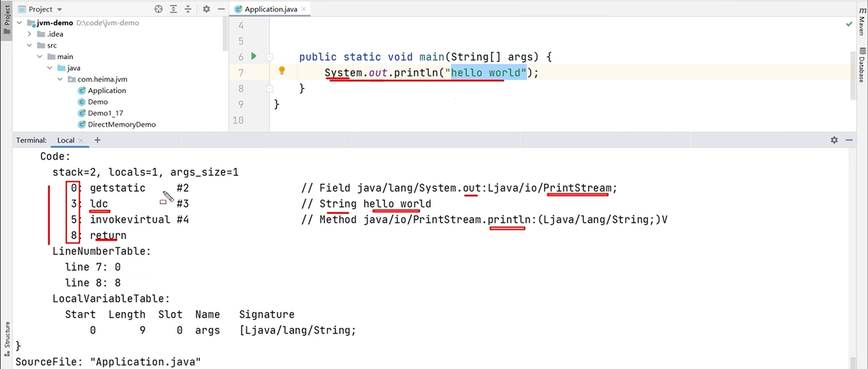Open Project panel settings gear
Image resolution: width=868 pixels, height=369 pixels.
click(206, 9)
